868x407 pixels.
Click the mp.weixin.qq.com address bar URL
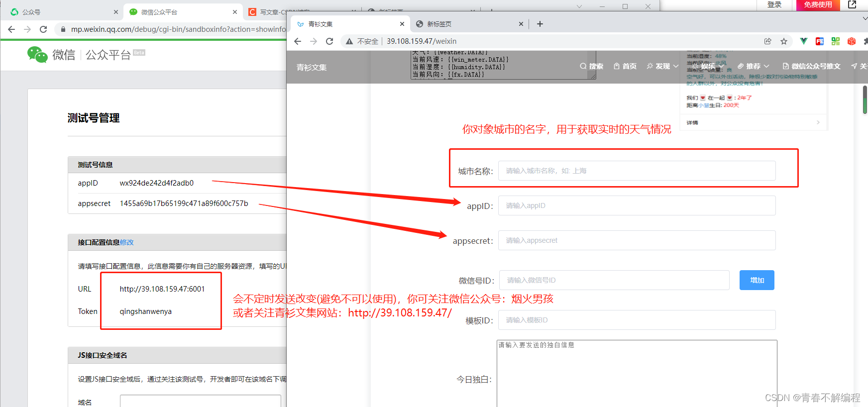click(179, 29)
